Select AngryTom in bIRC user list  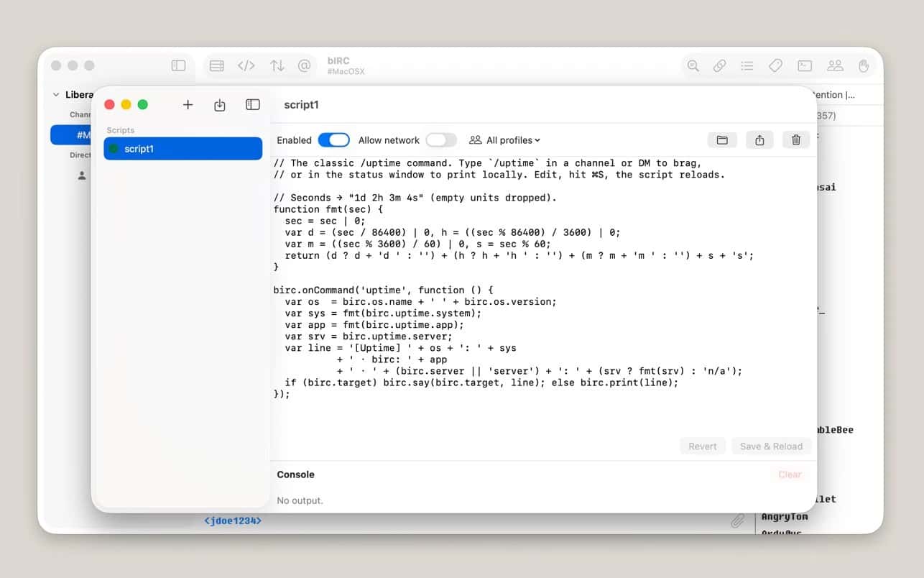click(785, 517)
